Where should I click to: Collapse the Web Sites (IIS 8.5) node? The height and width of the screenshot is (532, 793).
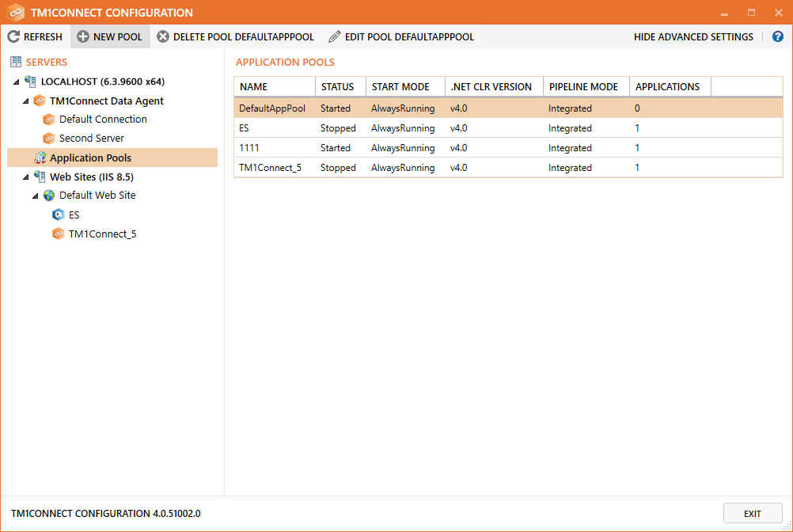point(26,177)
